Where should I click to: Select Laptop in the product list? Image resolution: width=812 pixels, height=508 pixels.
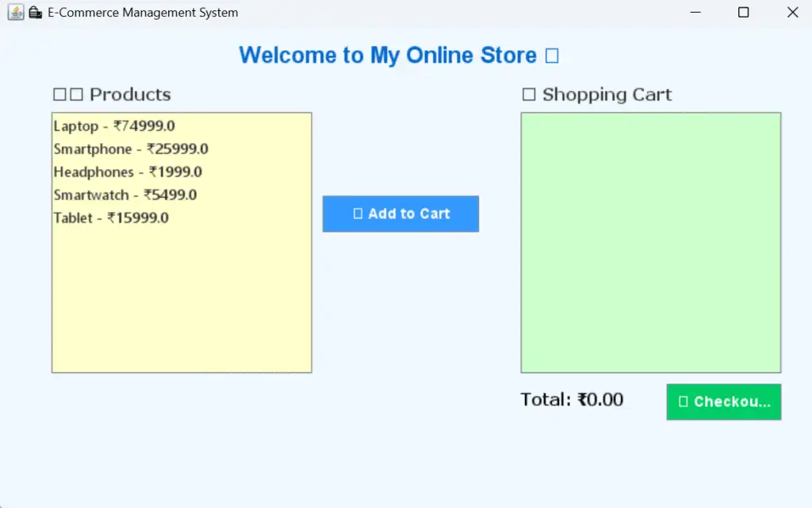click(x=113, y=125)
